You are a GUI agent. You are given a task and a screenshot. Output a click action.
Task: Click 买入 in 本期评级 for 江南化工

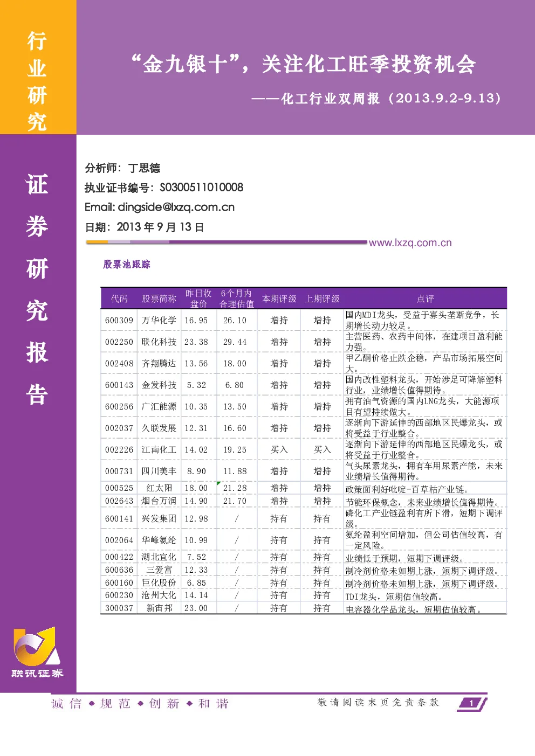[x=279, y=450]
